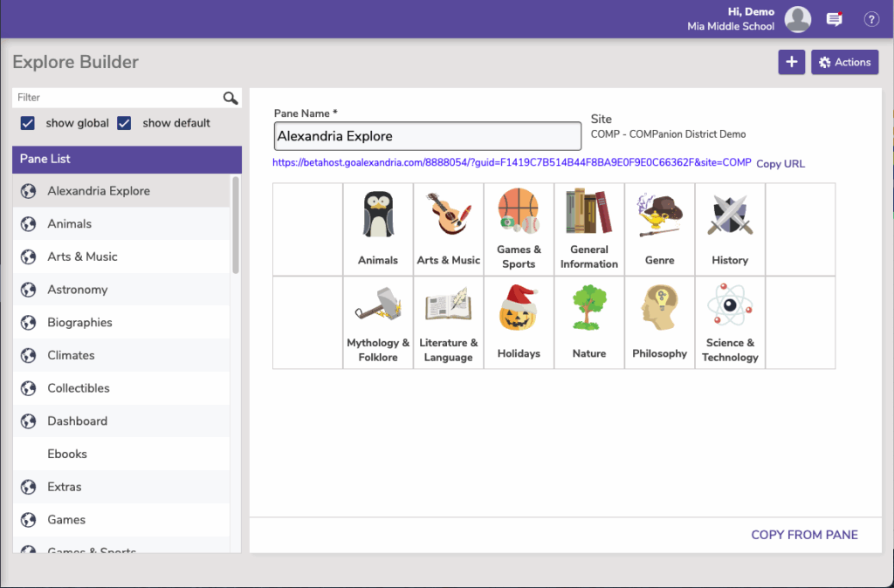This screenshot has width=894, height=588.
Task: Click the Animals penguin icon
Action: 378,215
